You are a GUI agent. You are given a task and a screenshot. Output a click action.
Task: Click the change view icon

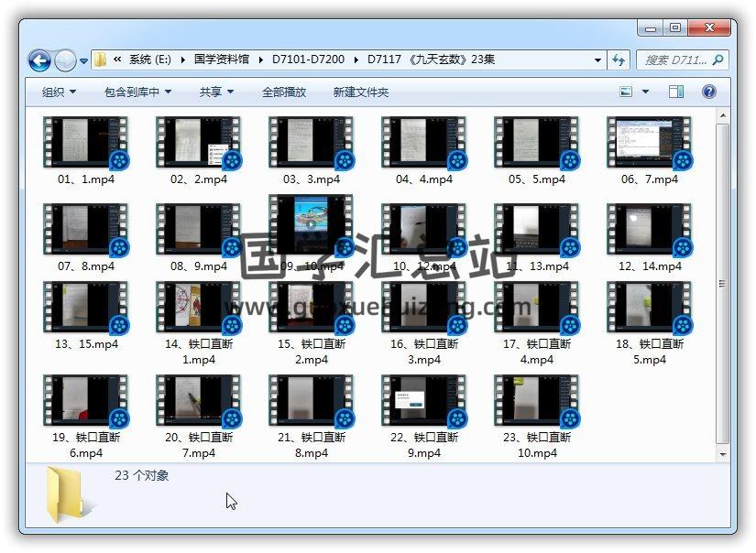[627, 92]
